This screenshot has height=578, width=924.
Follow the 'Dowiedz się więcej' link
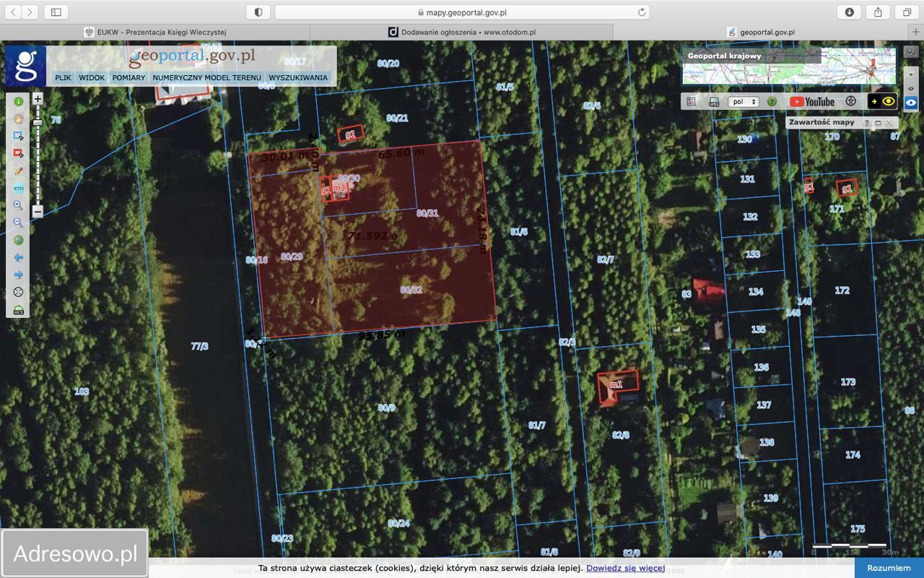pos(625,568)
